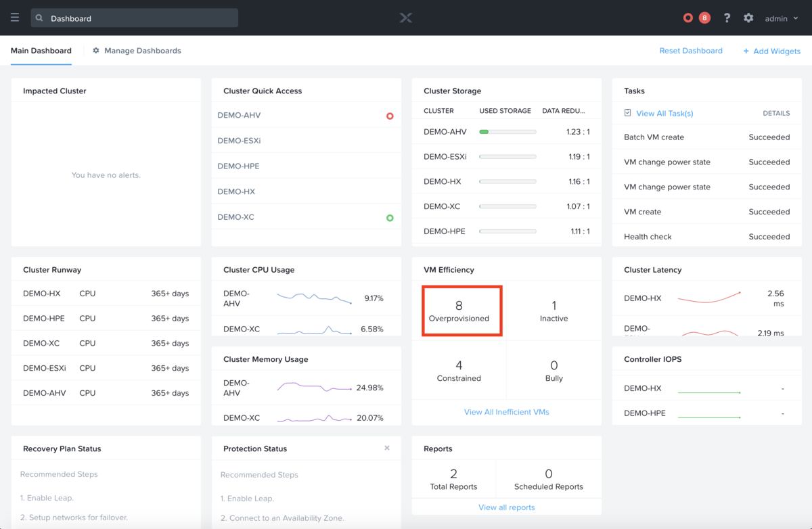
Task: Open View All Inefficient VMs
Action: (x=506, y=412)
